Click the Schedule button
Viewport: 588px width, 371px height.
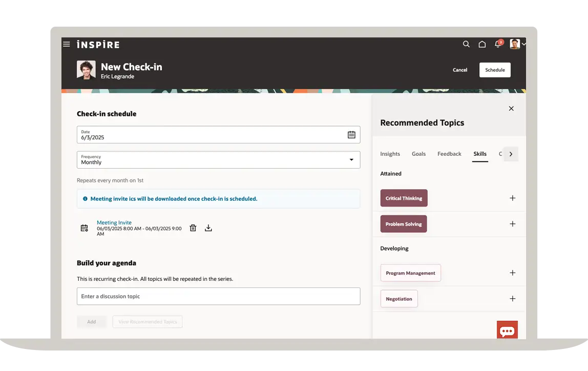(x=495, y=70)
